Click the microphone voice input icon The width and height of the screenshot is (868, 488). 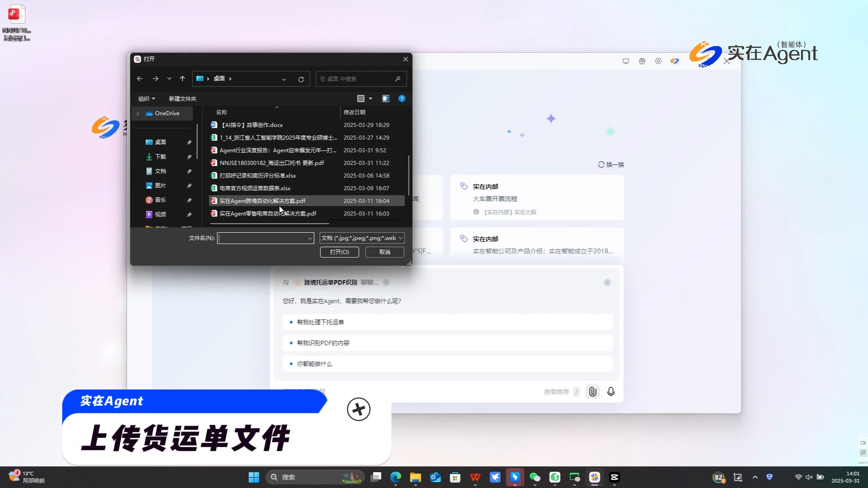[611, 392]
